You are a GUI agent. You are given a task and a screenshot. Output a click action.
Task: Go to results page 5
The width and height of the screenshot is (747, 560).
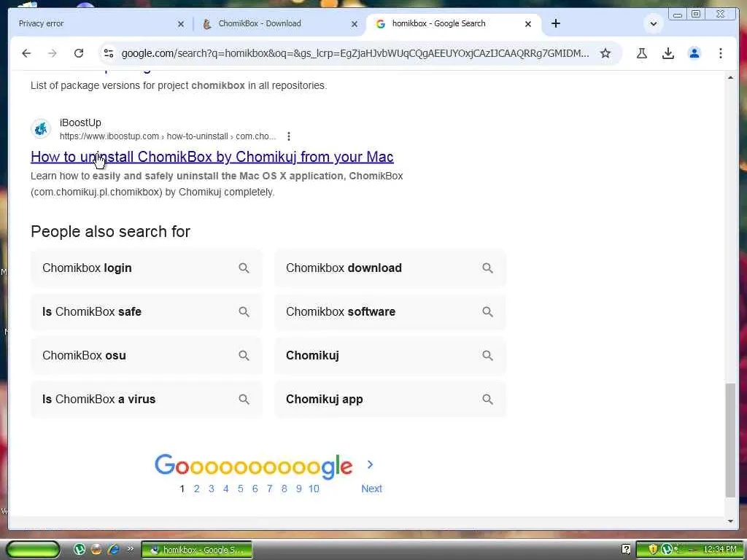[x=241, y=489]
